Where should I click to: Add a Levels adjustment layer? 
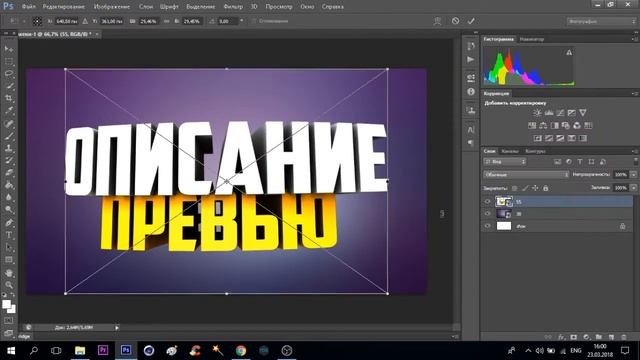(x=549, y=113)
